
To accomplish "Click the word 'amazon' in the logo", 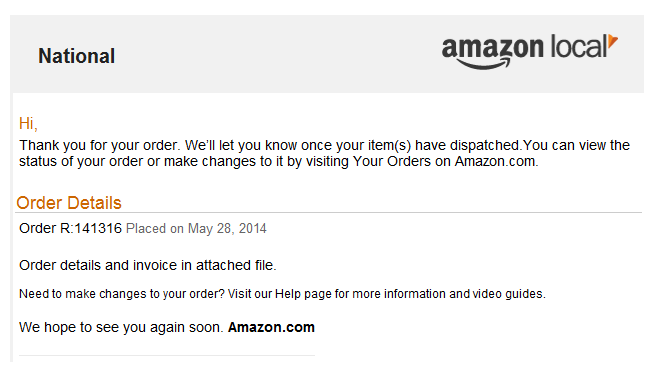I will (493, 48).
